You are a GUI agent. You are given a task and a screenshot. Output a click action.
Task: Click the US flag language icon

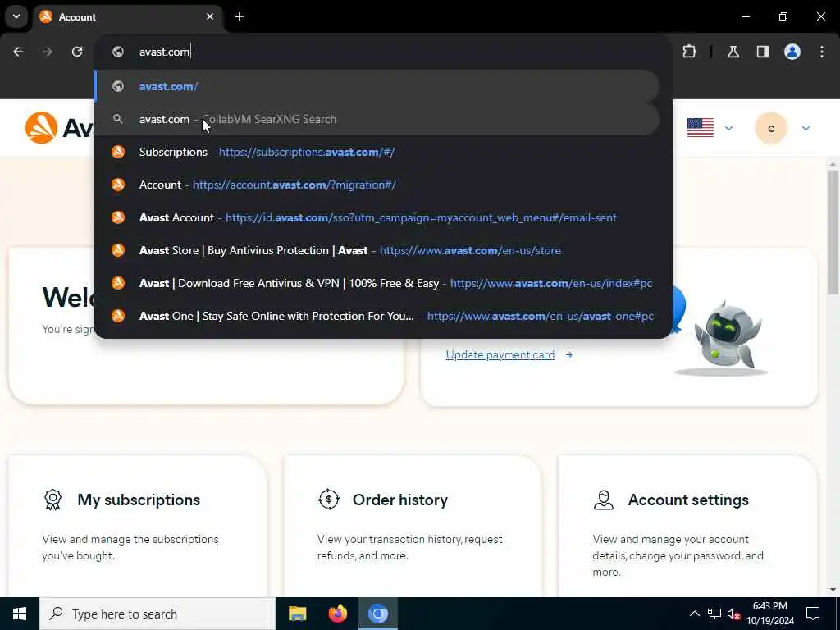(x=701, y=128)
